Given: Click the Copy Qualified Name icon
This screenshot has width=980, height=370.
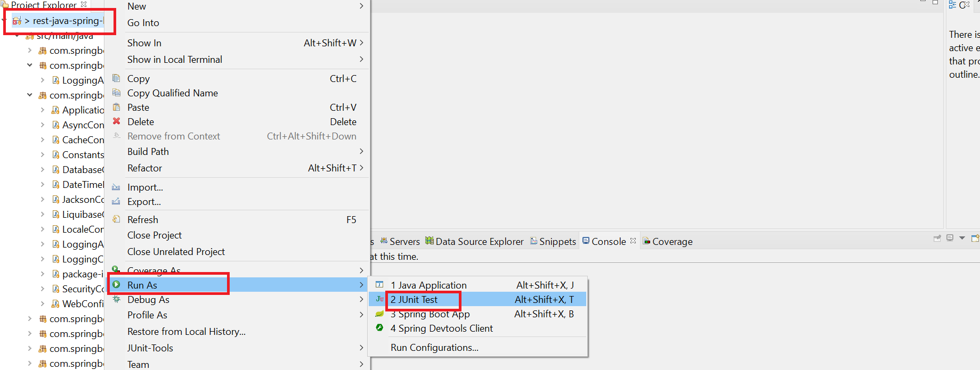Looking at the screenshot, I should [116, 93].
